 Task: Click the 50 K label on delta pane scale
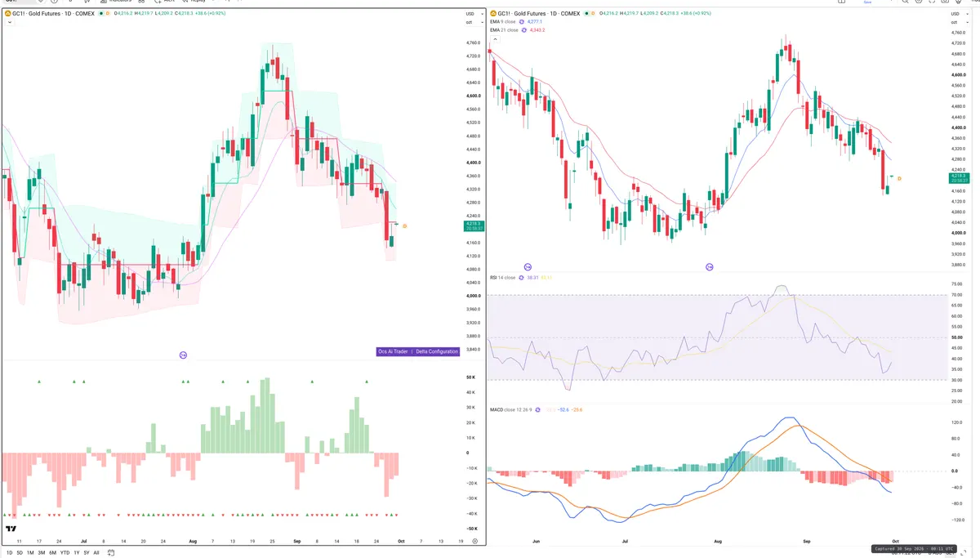point(471,377)
